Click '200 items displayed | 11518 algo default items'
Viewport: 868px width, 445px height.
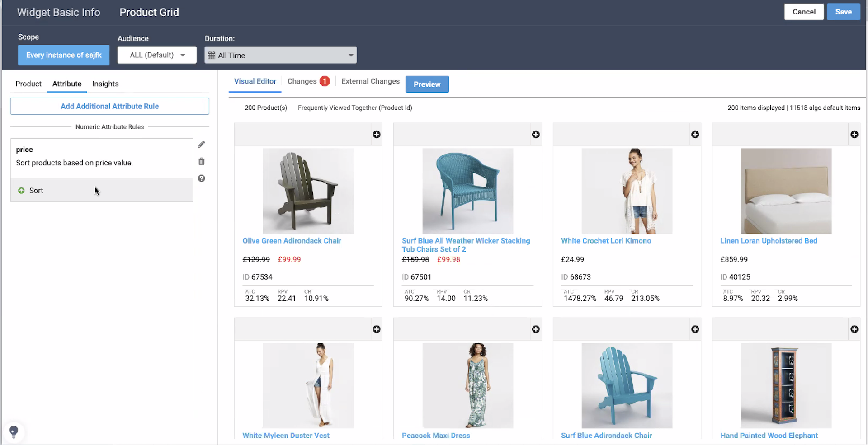tap(794, 108)
